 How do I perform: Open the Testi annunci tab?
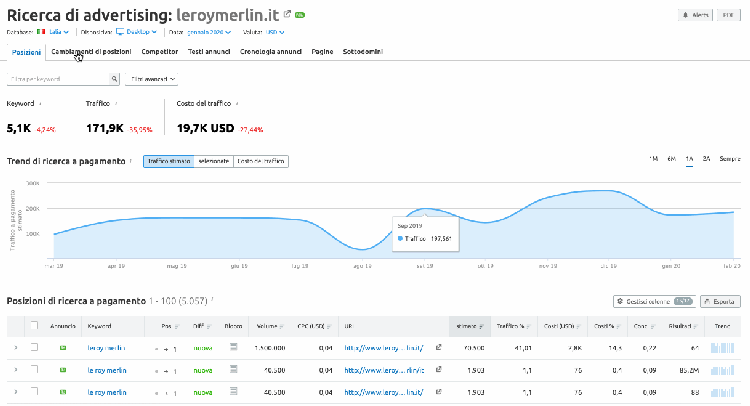[209, 52]
